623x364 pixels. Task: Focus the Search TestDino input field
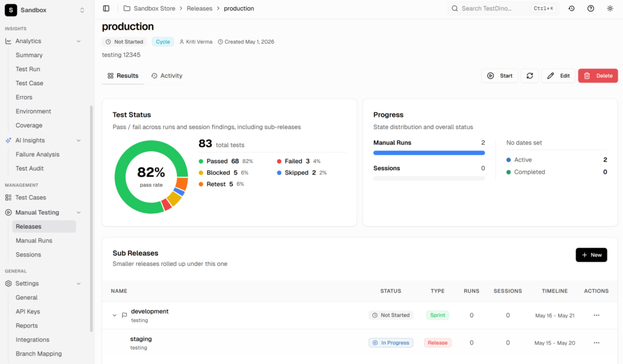click(x=503, y=9)
